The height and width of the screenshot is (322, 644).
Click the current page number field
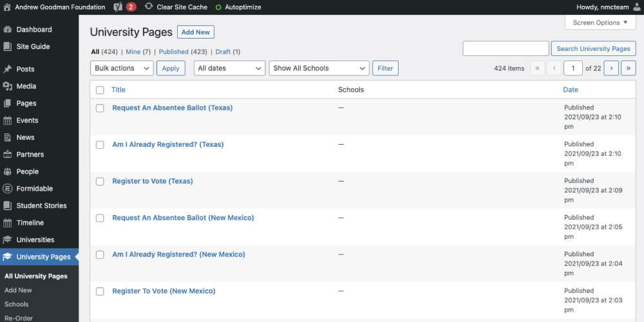click(573, 68)
